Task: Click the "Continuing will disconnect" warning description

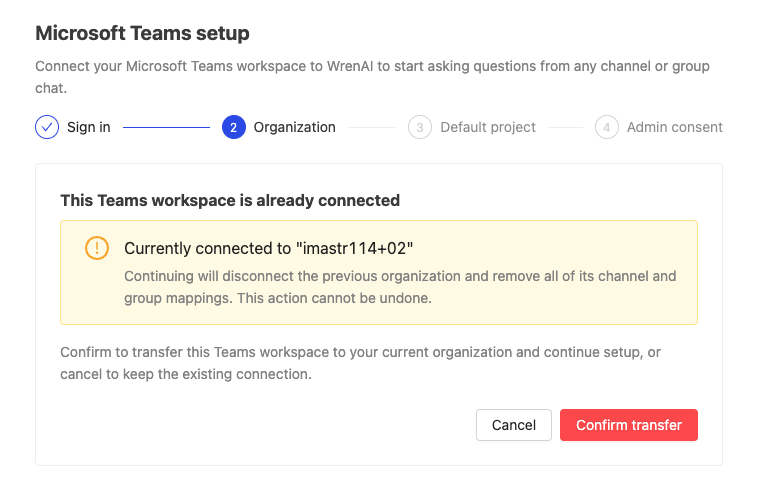Action: click(400, 287)
